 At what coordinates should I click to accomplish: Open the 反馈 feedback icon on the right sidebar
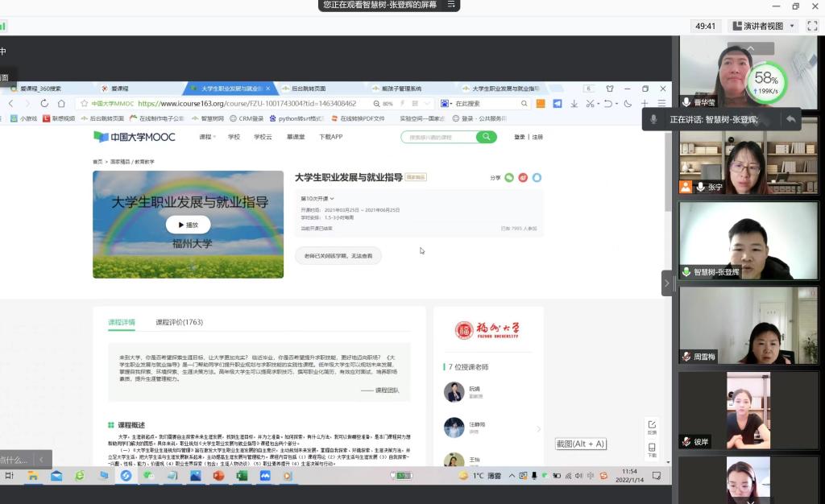pos(652,427)
